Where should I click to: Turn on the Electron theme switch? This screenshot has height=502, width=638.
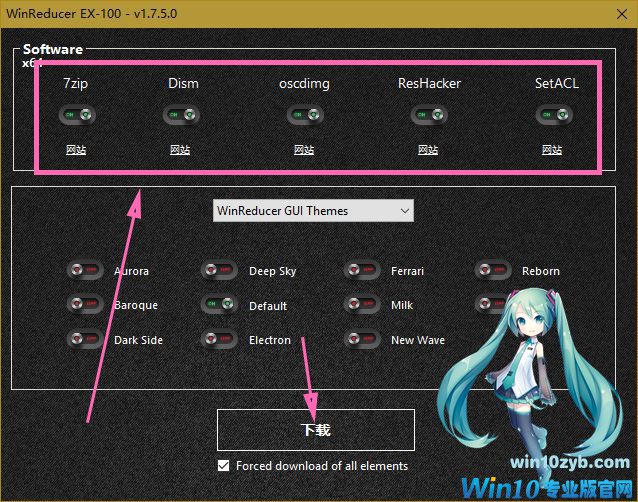pos(218,340)
